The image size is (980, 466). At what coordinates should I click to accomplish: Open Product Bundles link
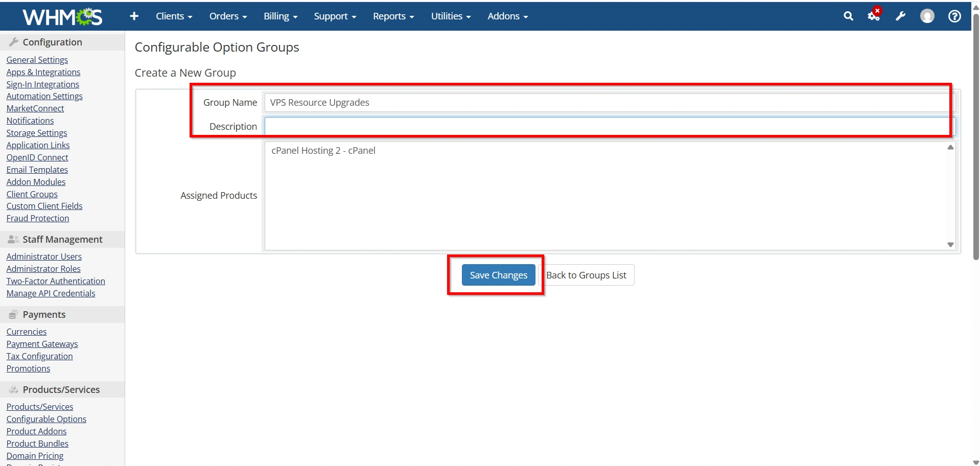[37, 444]
